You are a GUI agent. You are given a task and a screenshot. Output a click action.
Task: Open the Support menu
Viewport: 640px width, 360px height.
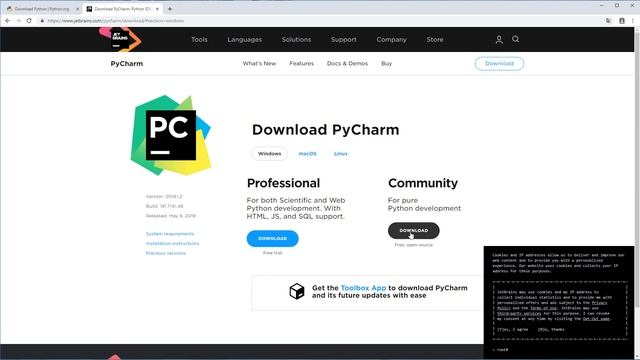[344, 40]
